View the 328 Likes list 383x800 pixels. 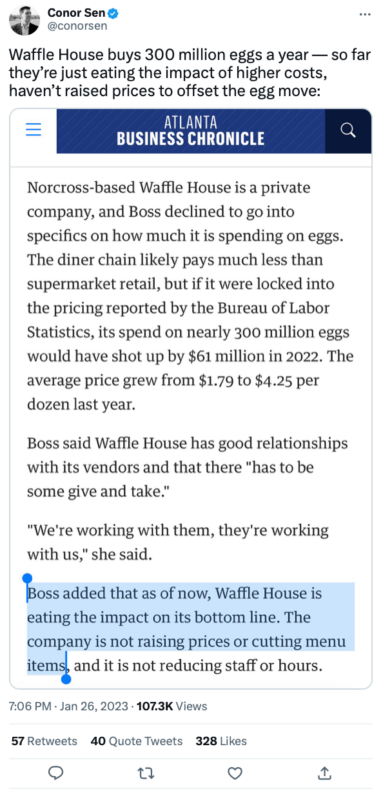point(221,741)
